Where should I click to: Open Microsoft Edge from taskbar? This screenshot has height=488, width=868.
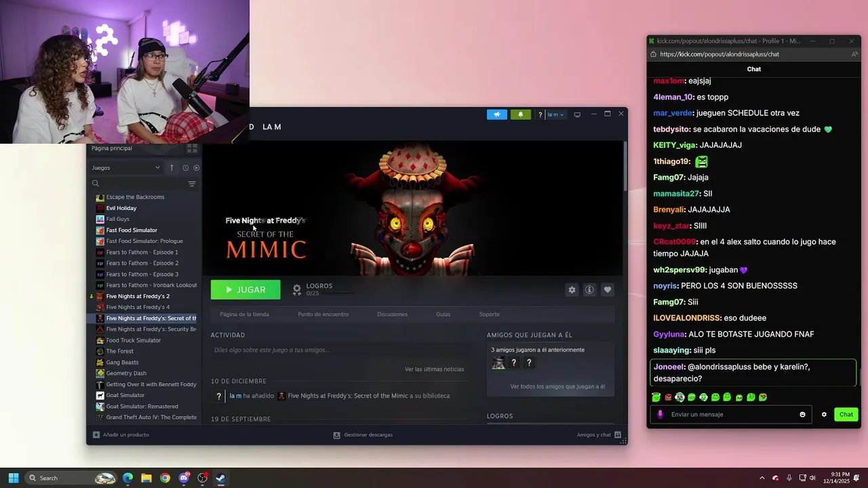[x=127, y=478]
